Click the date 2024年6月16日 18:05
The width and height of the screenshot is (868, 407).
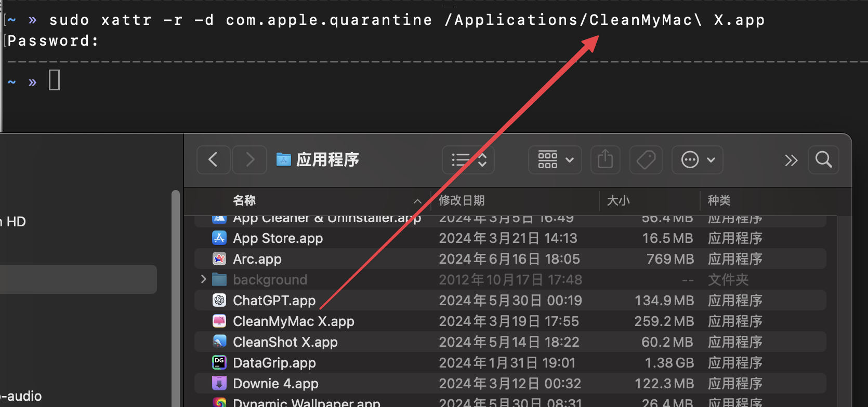click(509, 259)
